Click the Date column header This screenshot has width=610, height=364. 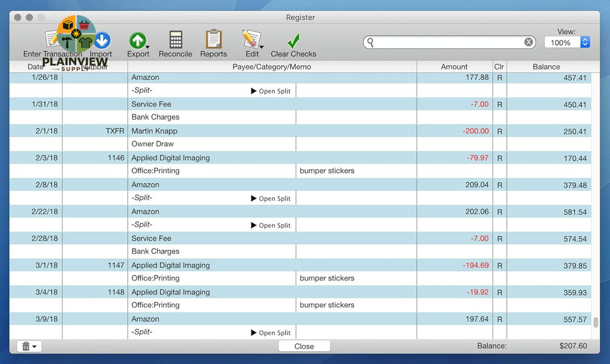[36, 66]
